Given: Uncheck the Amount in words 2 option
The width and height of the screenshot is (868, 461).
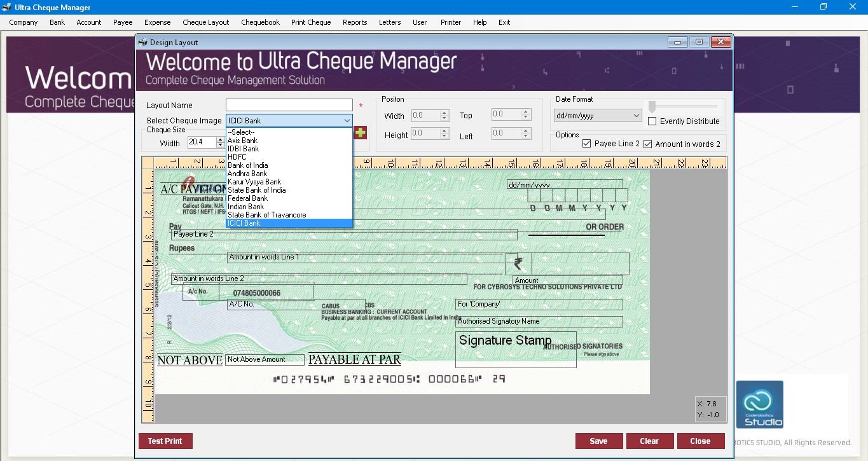Looking at the screenshot, I should (648, 144).
